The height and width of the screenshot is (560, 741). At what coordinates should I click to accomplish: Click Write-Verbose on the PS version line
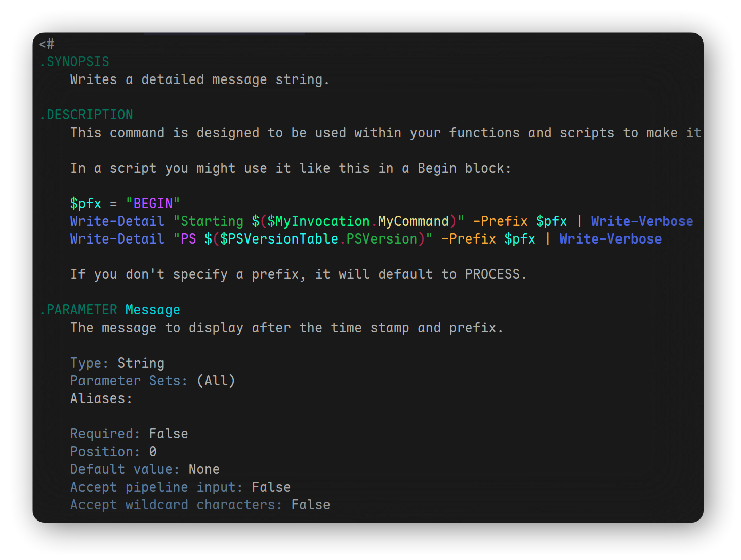pyautogui.click(x=610, y=239)
